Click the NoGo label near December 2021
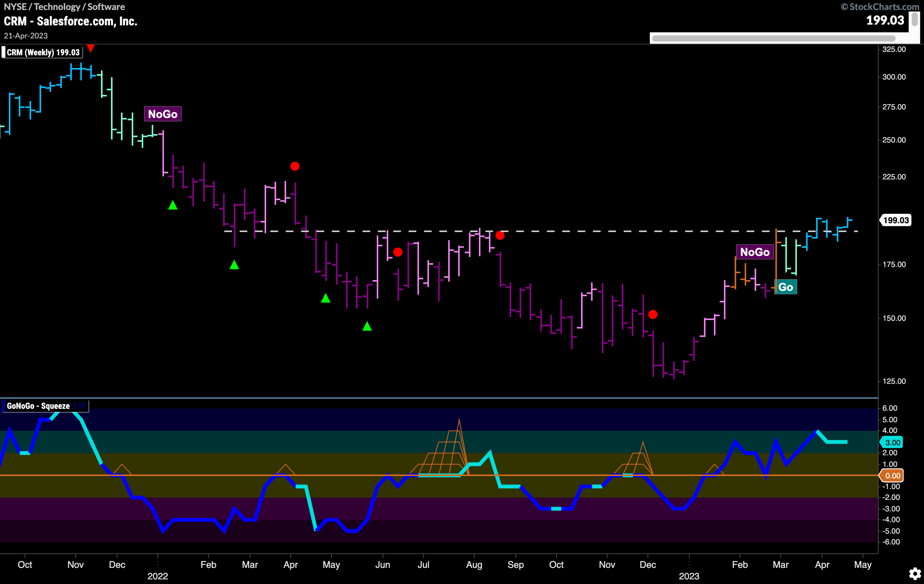924x584 pixels. point(162,114)
